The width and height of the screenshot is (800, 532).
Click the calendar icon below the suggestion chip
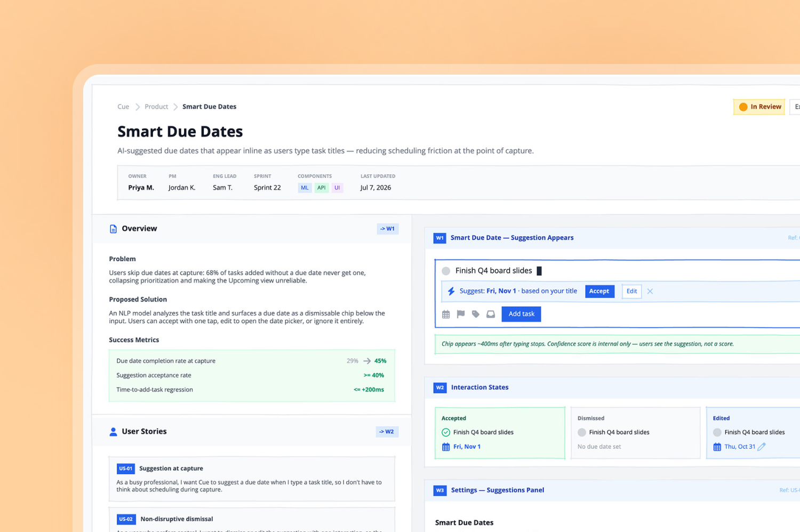click(446, 315)
